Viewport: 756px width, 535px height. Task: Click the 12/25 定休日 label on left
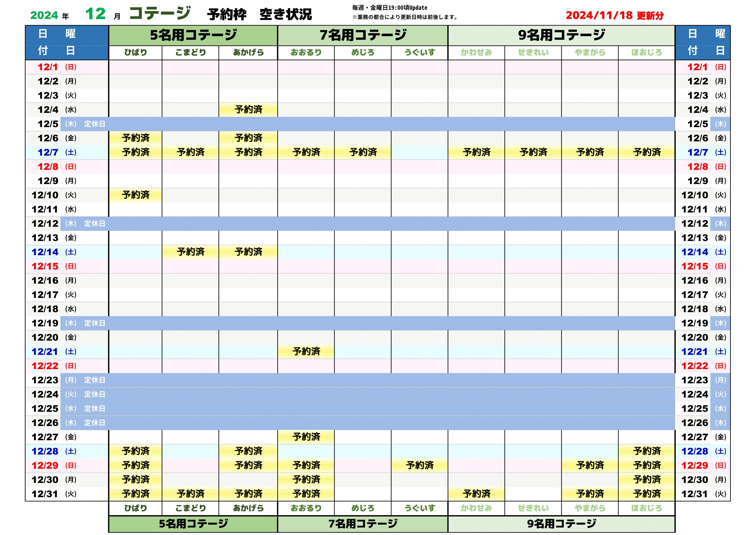coord(94,409)
